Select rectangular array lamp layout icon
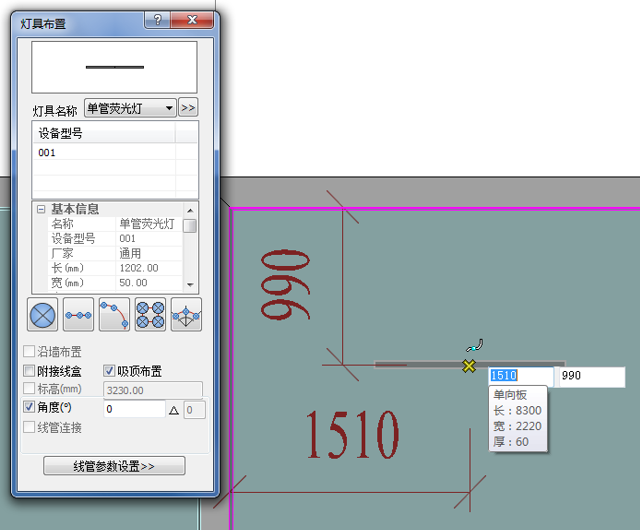 click(x=150, y=314)
